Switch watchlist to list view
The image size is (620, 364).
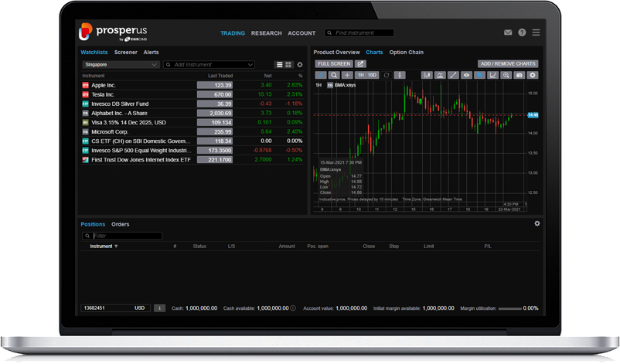[x=280, y=65]
